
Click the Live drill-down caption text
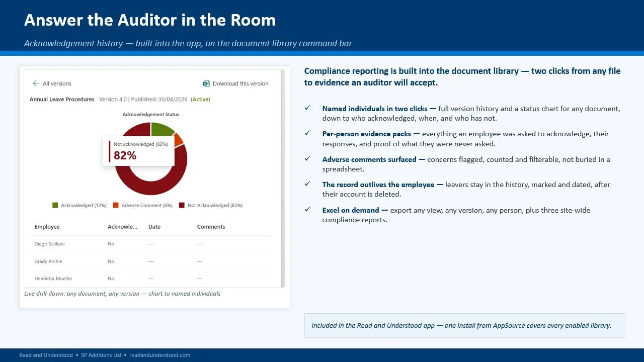click(x=122, y=294)
